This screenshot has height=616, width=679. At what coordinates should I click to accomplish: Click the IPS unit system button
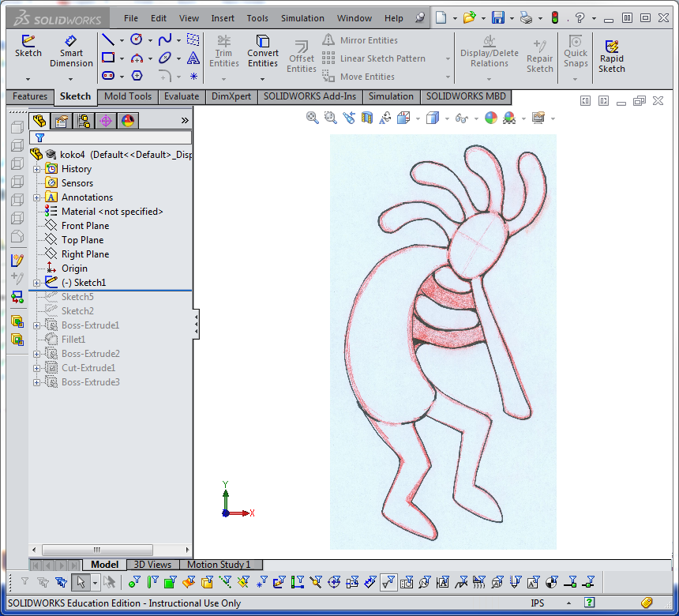tap(538, 603)
